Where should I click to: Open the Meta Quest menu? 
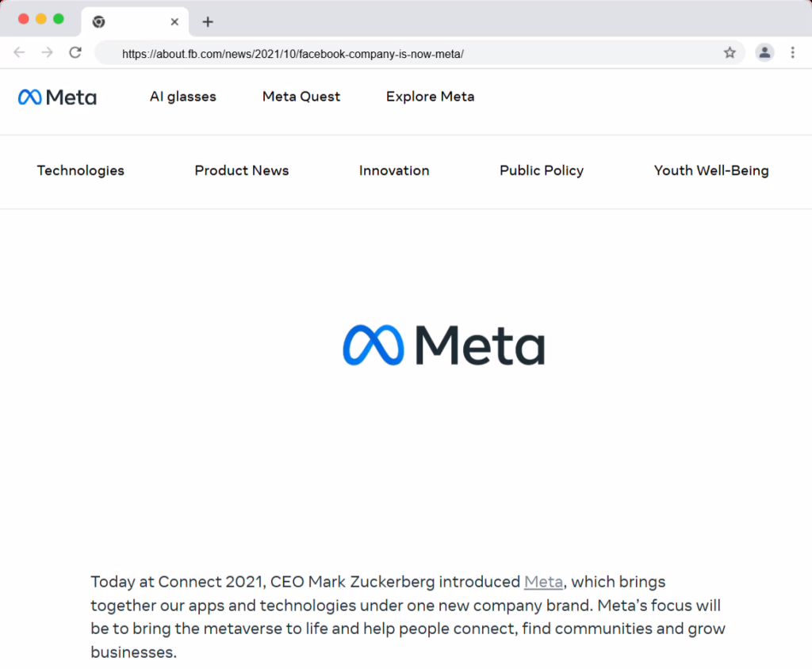click(301, 97)
